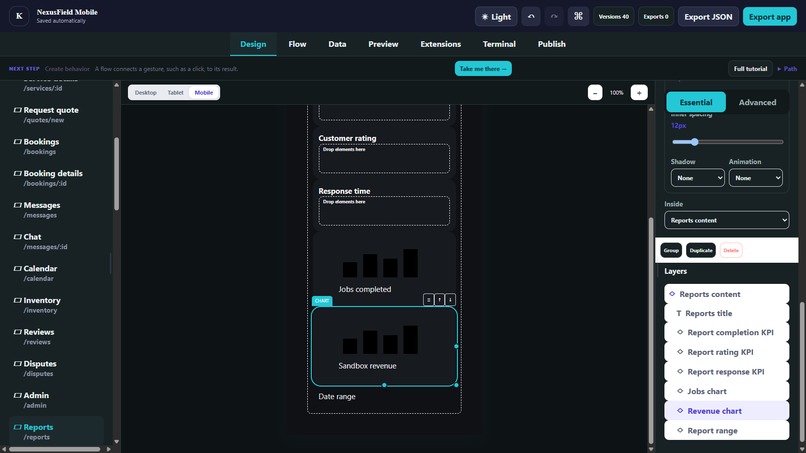Open Booking details page
This screenshot has height=453, width=806.
[56, 178]
